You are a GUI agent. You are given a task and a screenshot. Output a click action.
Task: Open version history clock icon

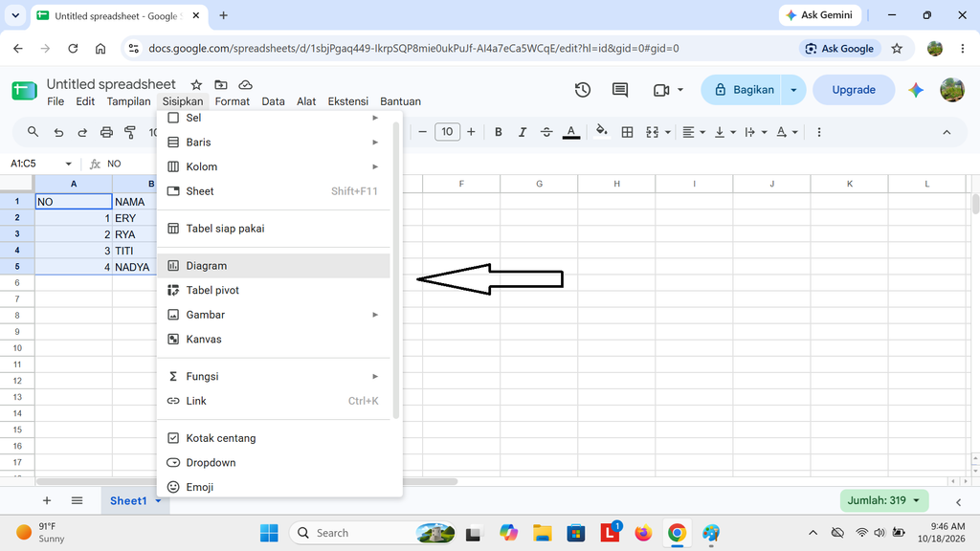pos(583,90)
